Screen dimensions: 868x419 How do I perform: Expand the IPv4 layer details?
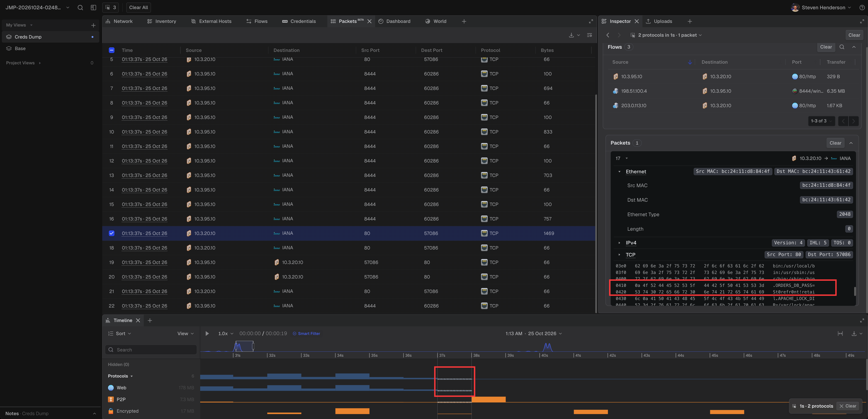point(619,242)
